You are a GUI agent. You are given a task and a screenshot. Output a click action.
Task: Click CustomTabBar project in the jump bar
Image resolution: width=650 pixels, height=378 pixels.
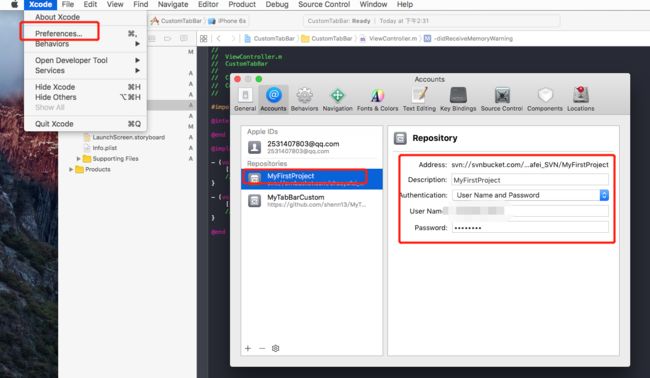269,39
